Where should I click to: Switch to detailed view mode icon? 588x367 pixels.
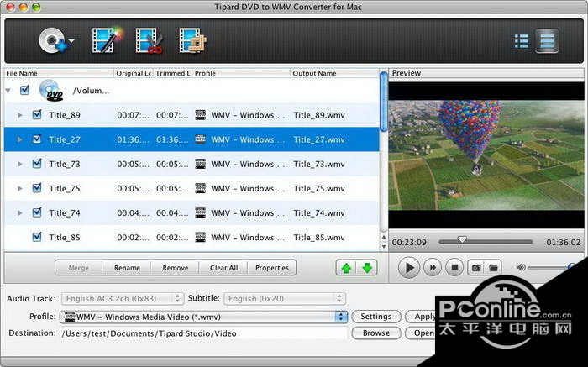(x=547, y=40)
